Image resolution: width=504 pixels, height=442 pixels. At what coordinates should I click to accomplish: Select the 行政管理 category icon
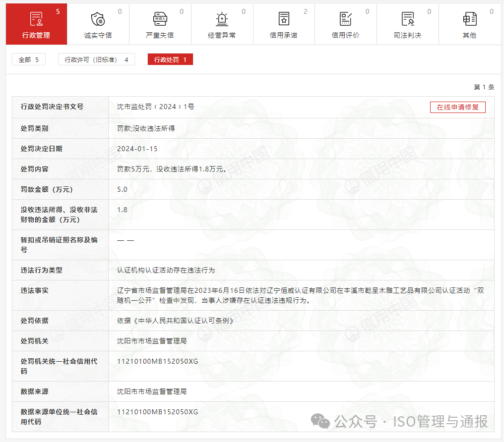(x=36, y=19)
